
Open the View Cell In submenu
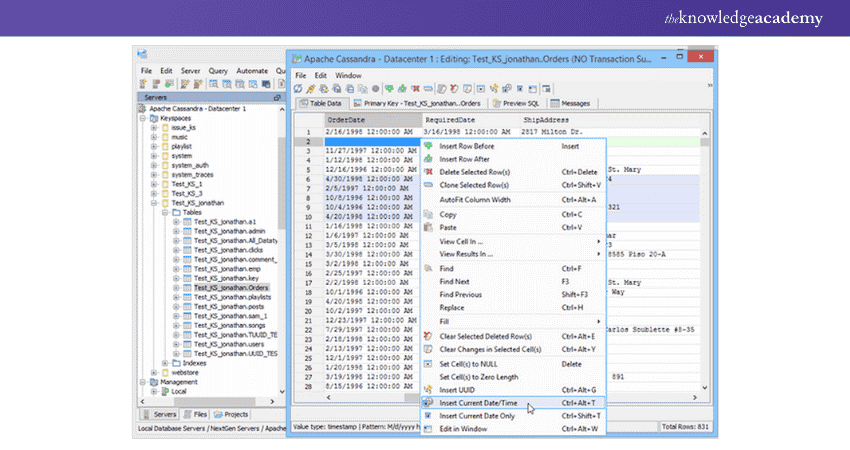pos(513,241)
